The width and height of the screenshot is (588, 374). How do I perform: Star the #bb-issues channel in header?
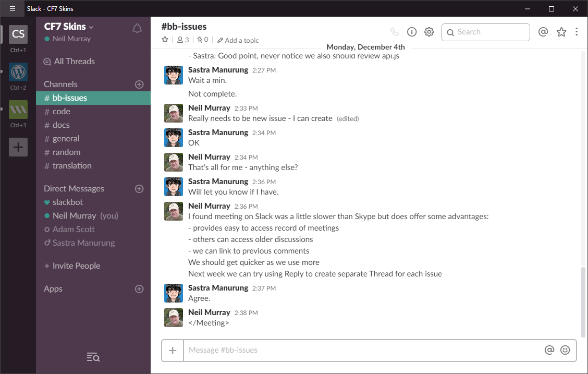click(165, 40)
